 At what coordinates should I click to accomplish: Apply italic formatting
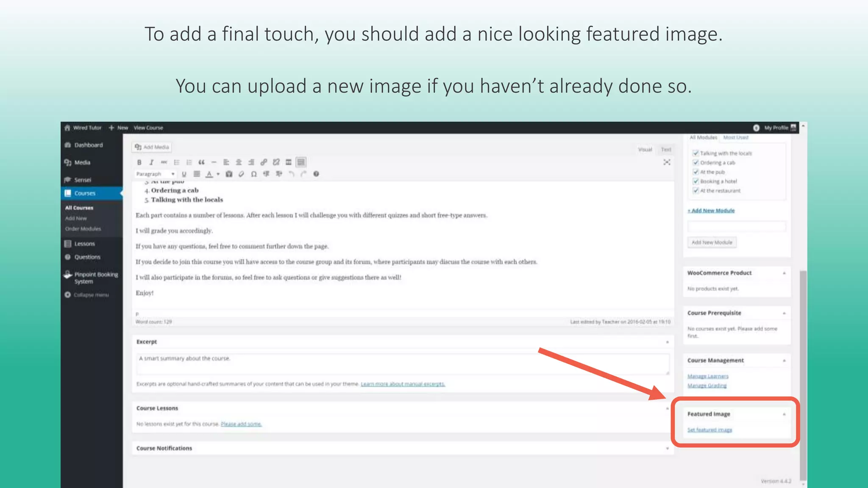(x=151, y=162)
